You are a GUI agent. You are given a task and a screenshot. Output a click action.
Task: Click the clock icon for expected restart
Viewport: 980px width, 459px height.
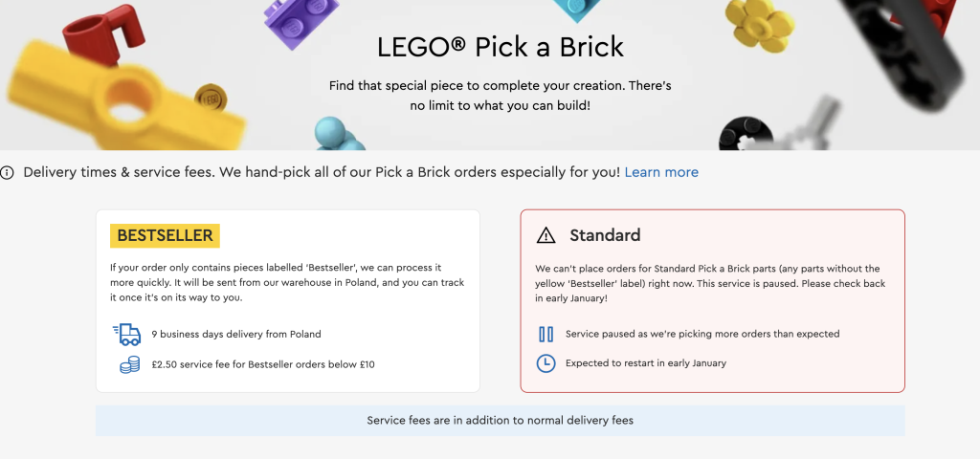coord(546,363)
